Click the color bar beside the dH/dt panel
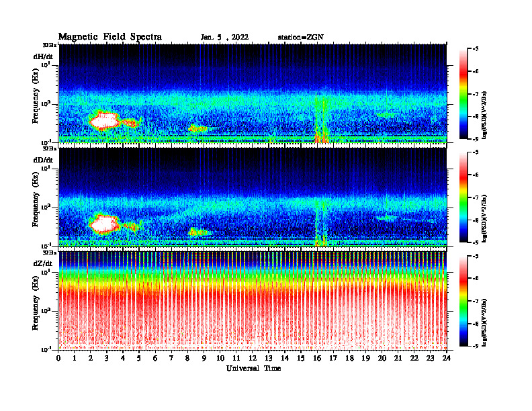Screen dimensions: 532x411 pos(463,94)
